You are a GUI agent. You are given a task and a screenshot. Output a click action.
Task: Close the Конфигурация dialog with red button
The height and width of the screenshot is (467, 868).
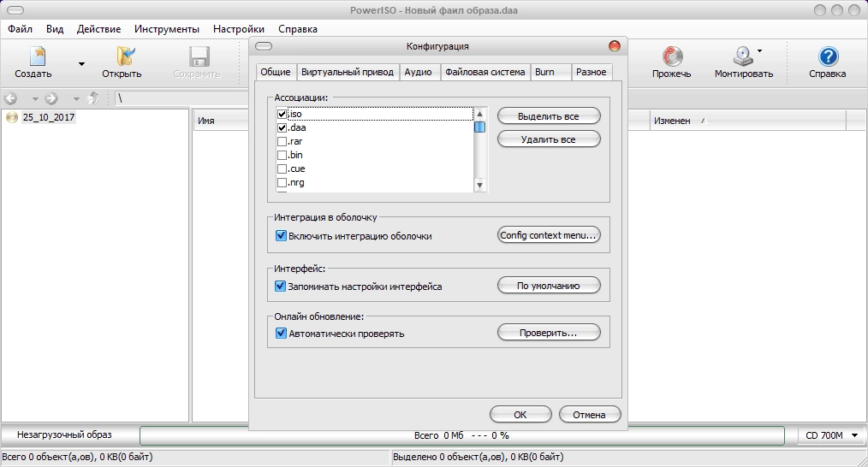(x=615, y=46)
